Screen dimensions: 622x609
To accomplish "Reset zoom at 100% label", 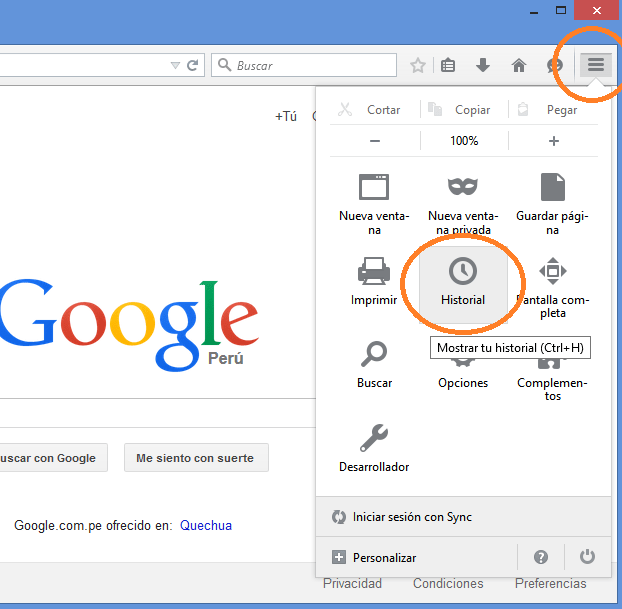I will click(x=464, y=140).
